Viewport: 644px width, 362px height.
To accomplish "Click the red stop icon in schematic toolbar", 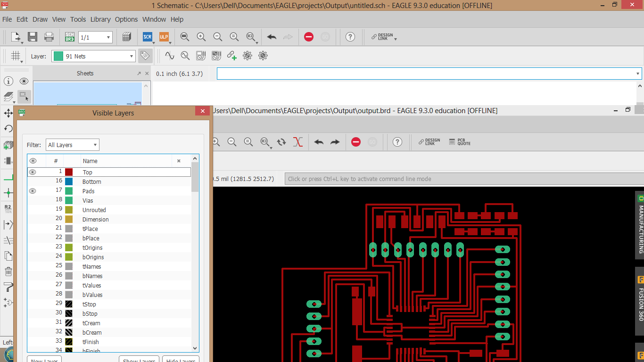I will point(309,37).
